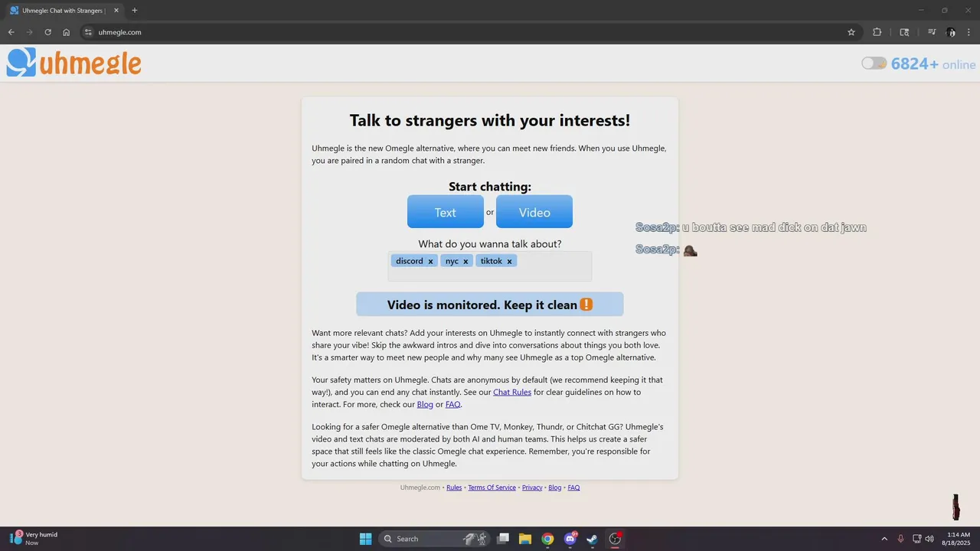The image size is (980, 551).
Task: Open Task View in taskbar
Action: pyautogui.click(x=503, y=539)
